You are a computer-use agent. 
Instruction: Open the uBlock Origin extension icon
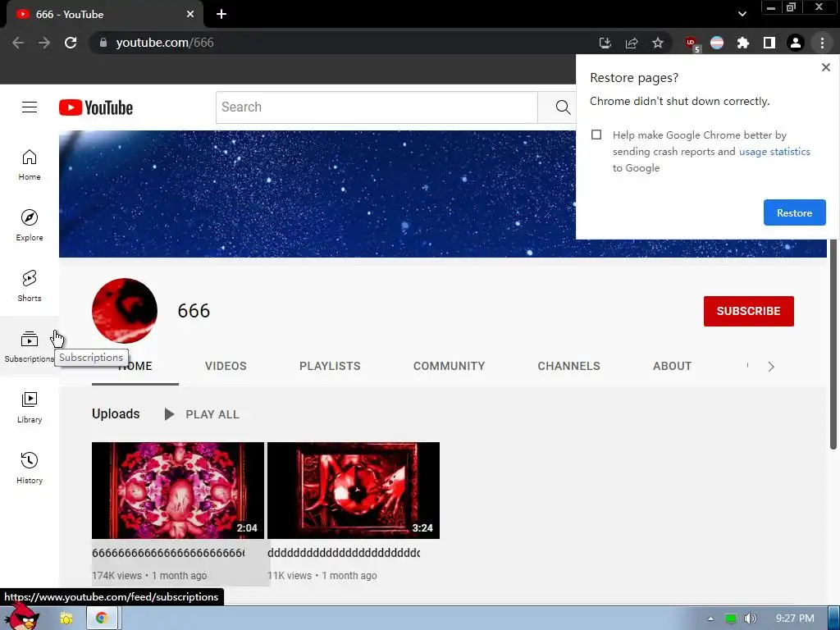tap(691, 43)
